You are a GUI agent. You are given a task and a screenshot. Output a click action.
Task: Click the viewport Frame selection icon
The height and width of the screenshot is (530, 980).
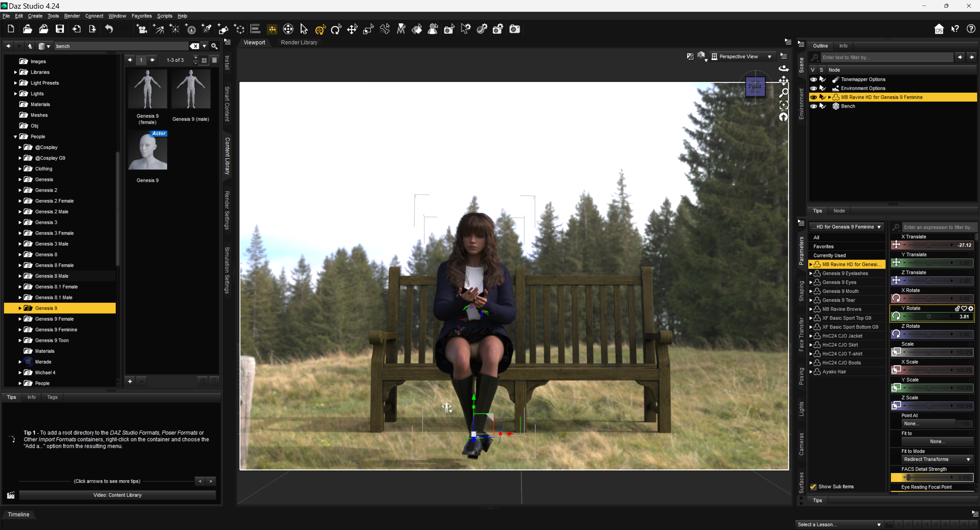(x=784, y=105)
